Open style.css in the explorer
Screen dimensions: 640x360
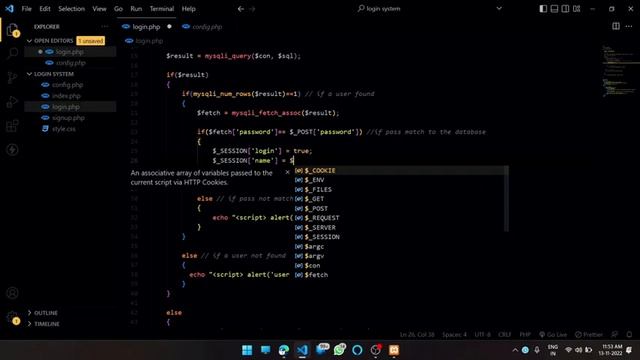(x=70, y=129)
